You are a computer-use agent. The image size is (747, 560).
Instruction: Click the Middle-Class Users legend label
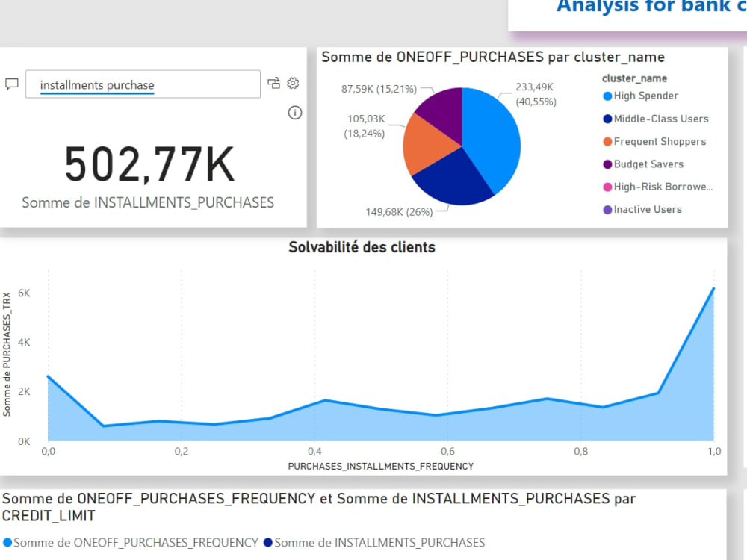(x=661, y=119)
